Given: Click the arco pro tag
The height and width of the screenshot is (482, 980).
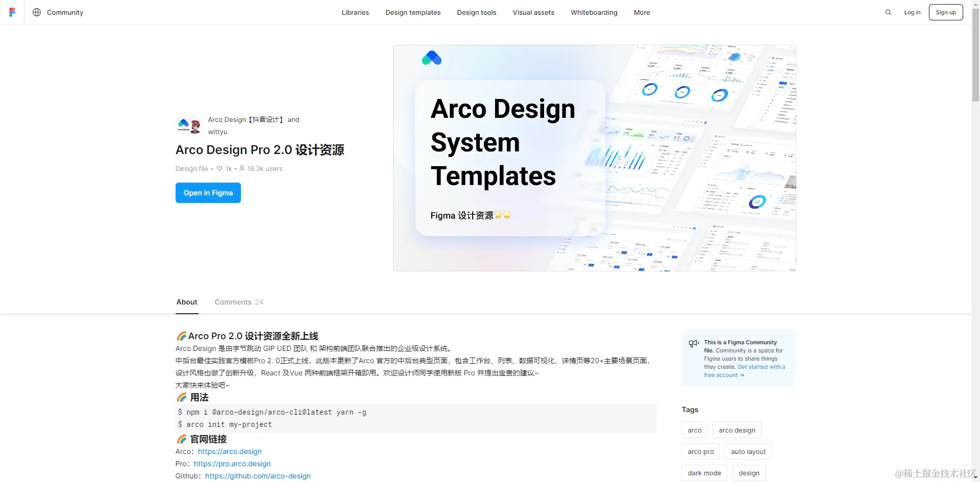Looking at the screenshot, I should point(701,451).
